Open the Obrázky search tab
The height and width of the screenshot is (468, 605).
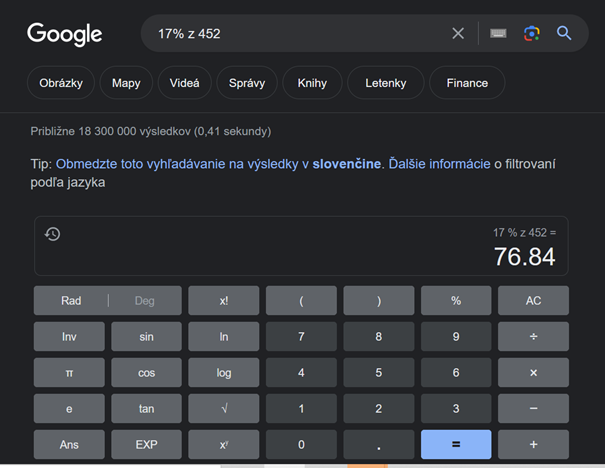tap(62, 83)
